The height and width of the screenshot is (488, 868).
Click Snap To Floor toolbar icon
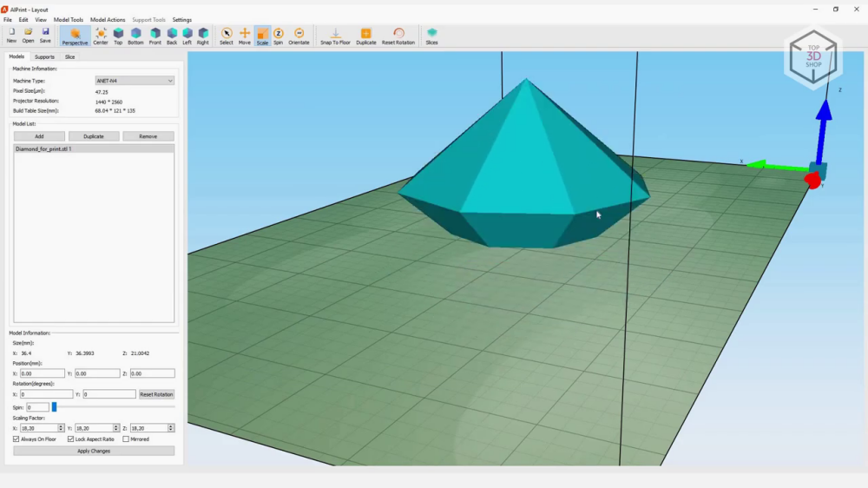coord(335,36)
